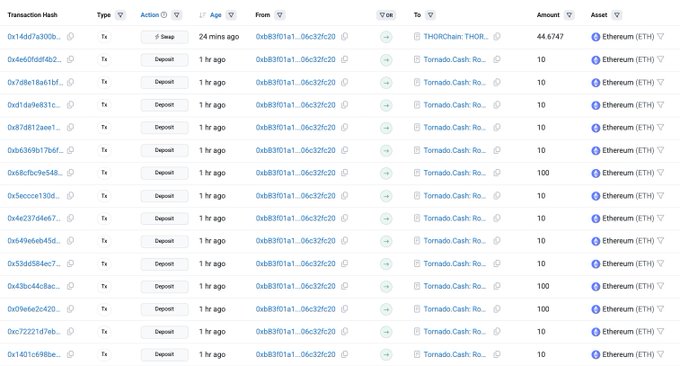Copy From address in 0x14dd7a300b row
Image resolution: width=680 pixels, height=366 pixels.
point(344,37)
